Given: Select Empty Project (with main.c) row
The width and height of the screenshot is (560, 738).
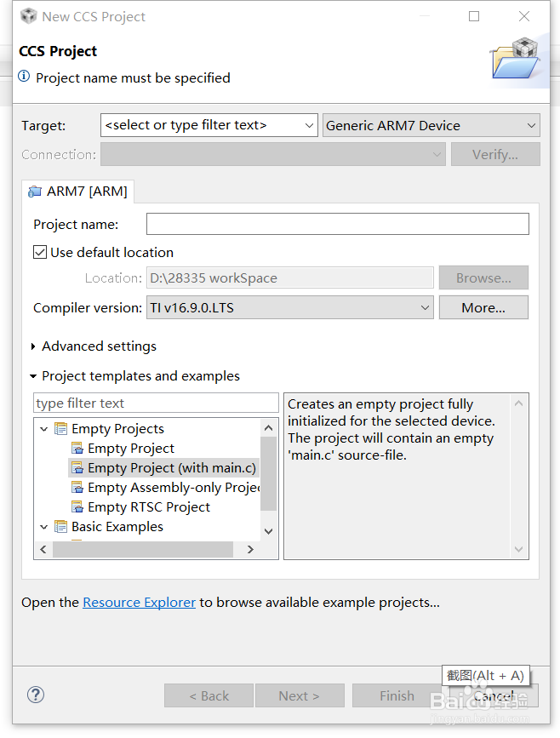Looking at the screenshot, I should tap(163, 468).
